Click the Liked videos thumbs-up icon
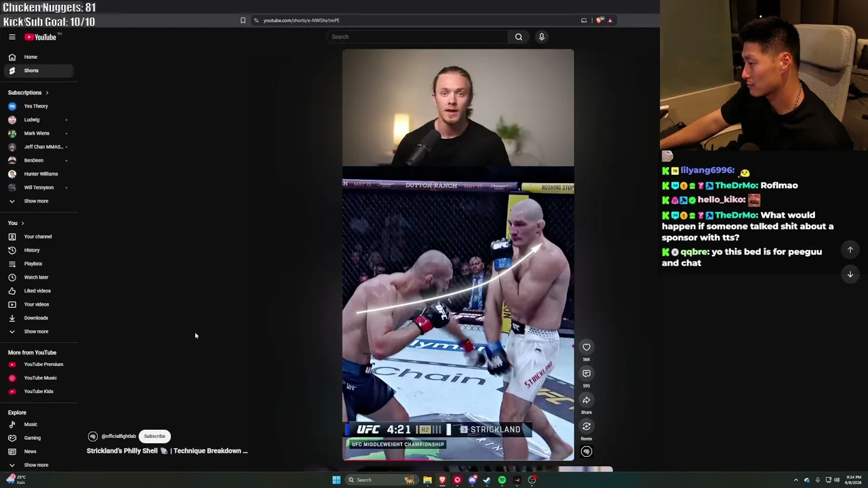Viewport: 868px width, 488px height. [x=12, y=291]
